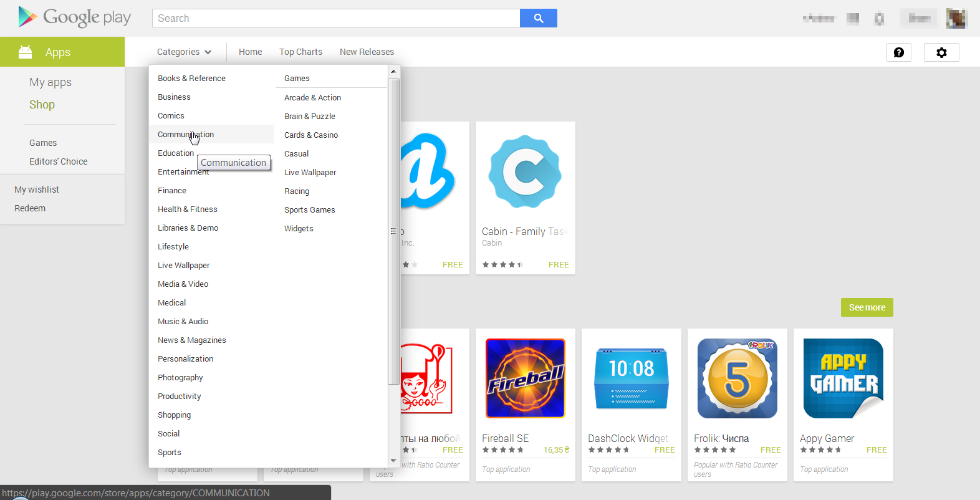Open Editors' Choice in sidebar
980x500 pixels.
tap(58, 161)
